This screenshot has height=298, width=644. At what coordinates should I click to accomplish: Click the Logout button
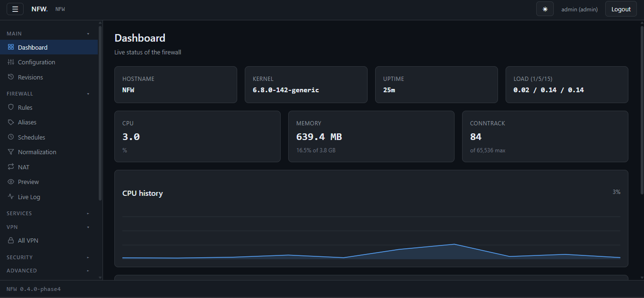[621, 9]
